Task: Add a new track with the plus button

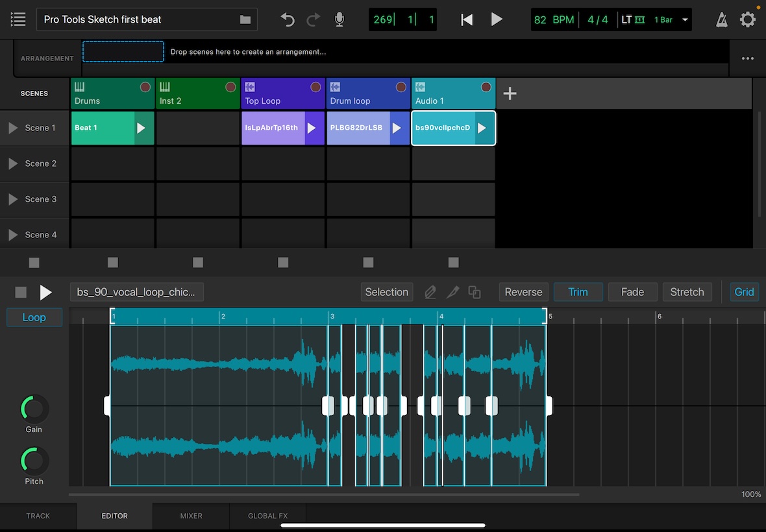Action: pyautogui.click(x=510, y=93)
